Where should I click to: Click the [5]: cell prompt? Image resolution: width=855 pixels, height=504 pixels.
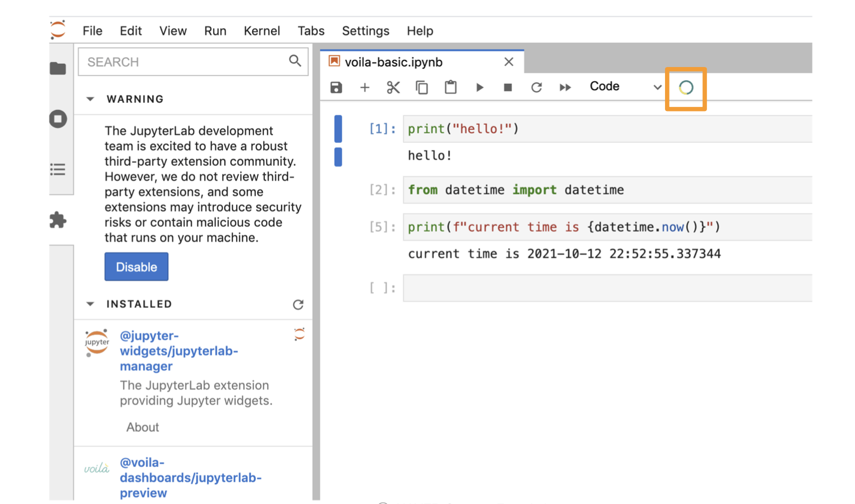pos(382,227)
